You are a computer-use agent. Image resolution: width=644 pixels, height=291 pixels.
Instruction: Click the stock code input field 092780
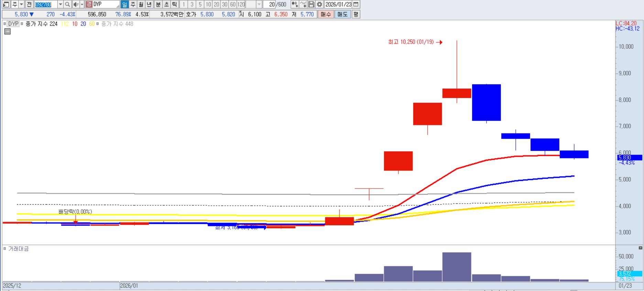click(46, 4)
